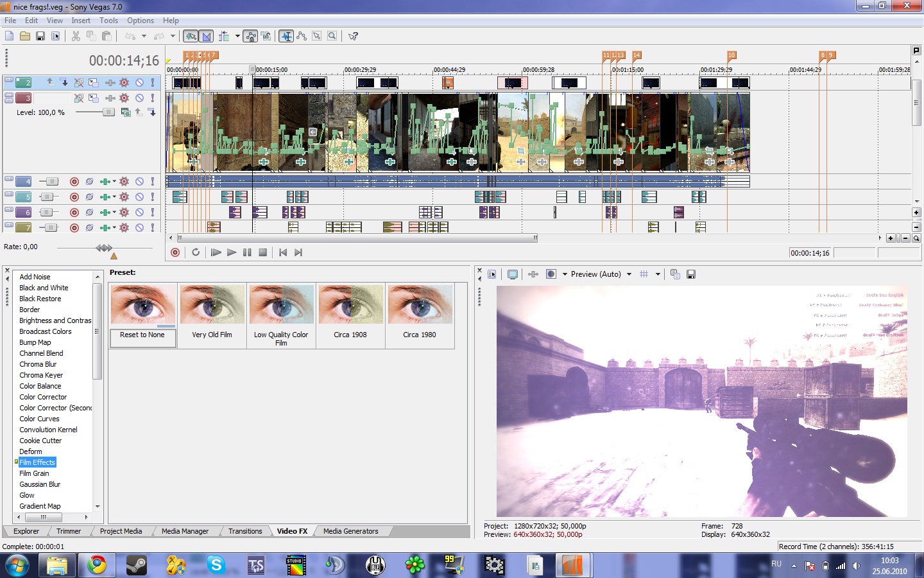924x578 pixels.
Task: Toggle preview on external monitor
Action: (x=513, y=274)
